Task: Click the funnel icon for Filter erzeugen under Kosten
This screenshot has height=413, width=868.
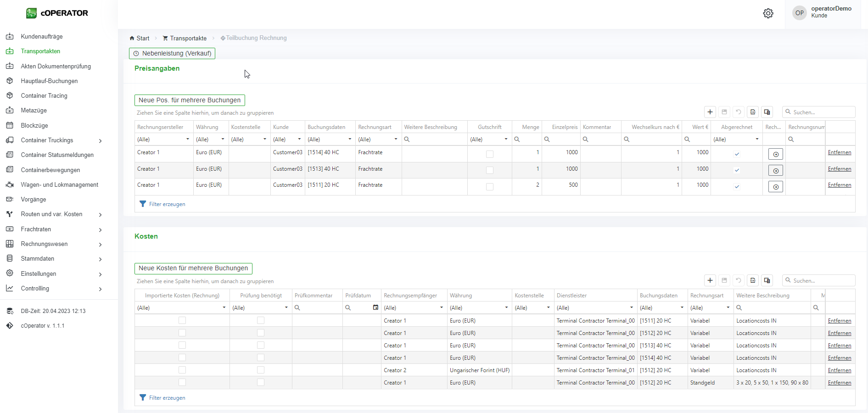Action: pyautogui.click(x=143, y=397)
